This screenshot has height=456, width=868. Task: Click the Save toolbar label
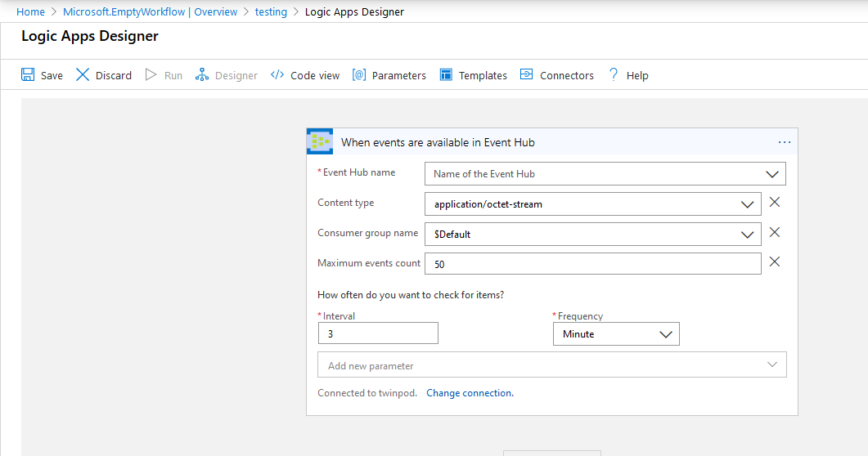[52, 75]
